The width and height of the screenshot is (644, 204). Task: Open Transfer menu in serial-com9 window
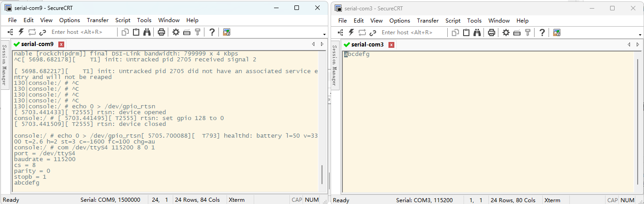pyautogui.click(x=98, y=20)
